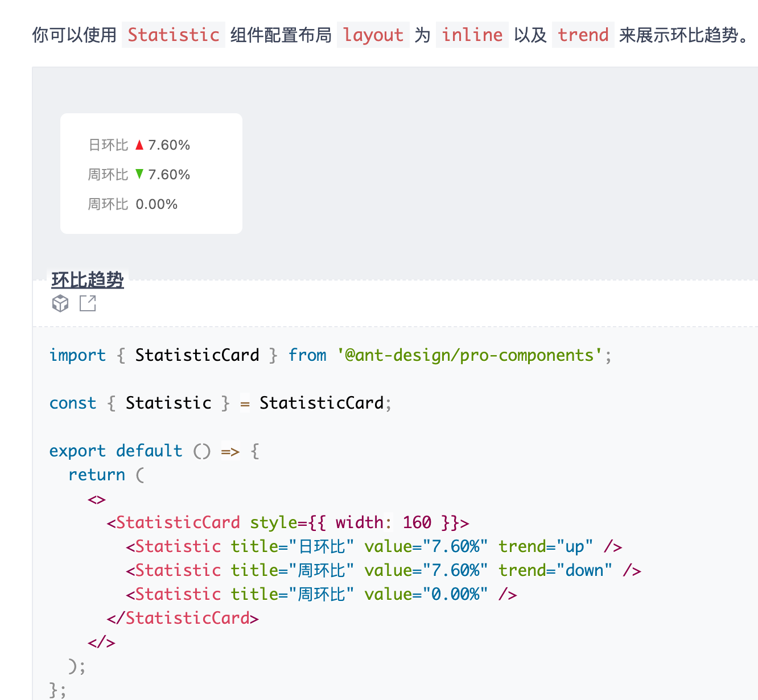Image resolution: width=758 pixels, height=700 pixels.
Task: Click the export default line in the code block
Action: (153, 450)
